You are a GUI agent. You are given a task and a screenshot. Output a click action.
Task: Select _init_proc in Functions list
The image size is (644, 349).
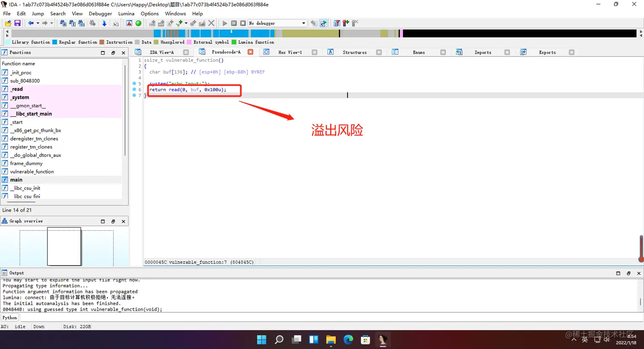point(62,73)
